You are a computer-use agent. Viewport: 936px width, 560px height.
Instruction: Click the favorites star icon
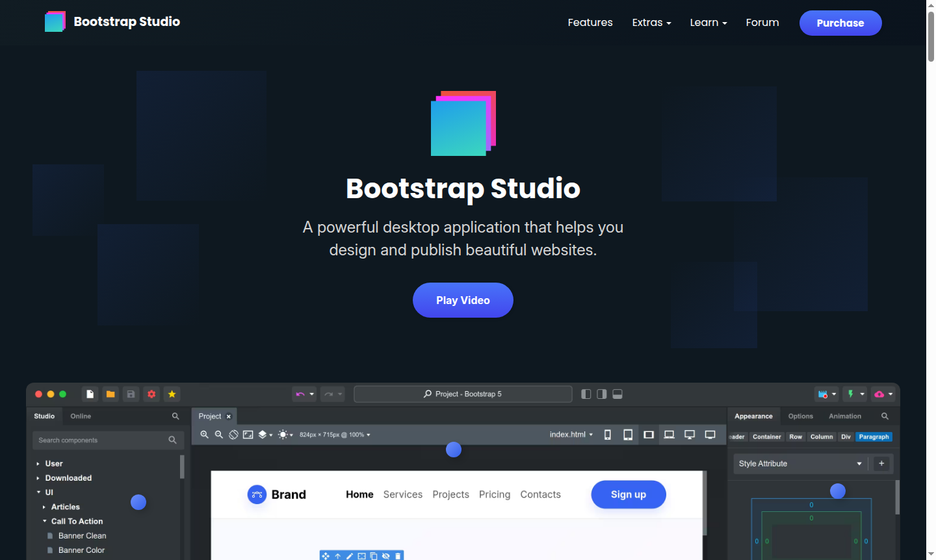(x=172, y=394)
